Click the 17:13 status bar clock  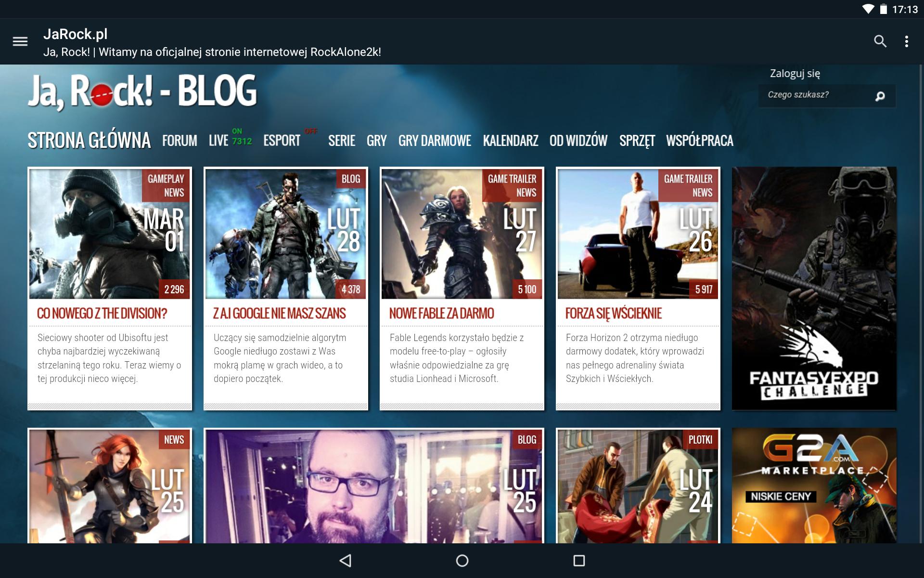tap(905, 9)
